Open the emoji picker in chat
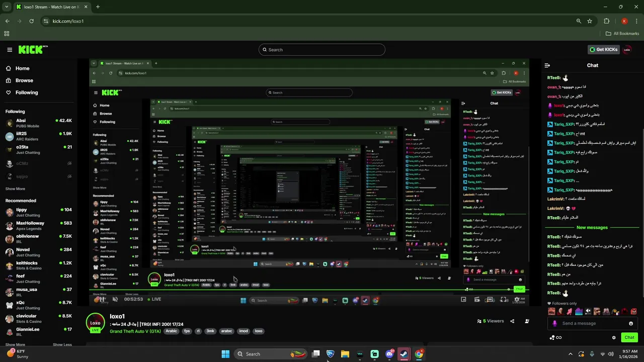Screen dimensions: 644x362 pos(631,323)
